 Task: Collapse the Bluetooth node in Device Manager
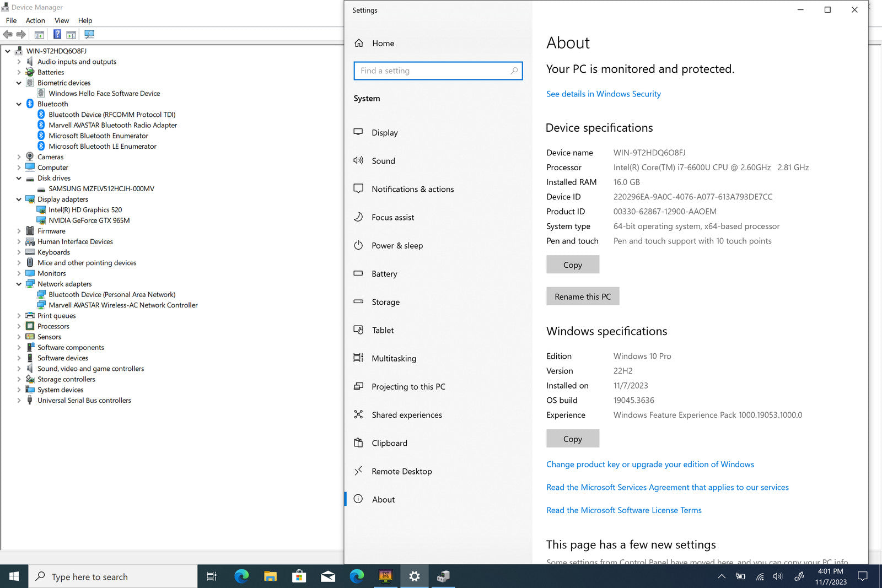pos(19,104)
